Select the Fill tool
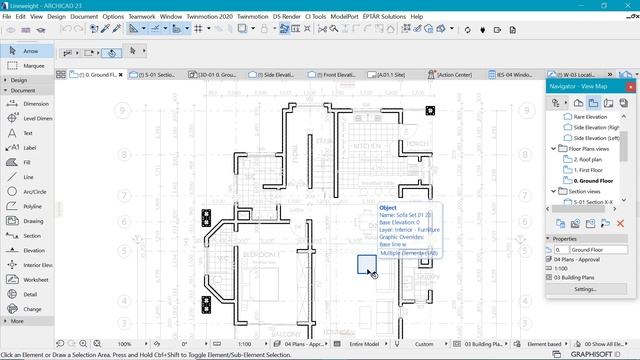The image size is (640, 360). coord(27,162)
